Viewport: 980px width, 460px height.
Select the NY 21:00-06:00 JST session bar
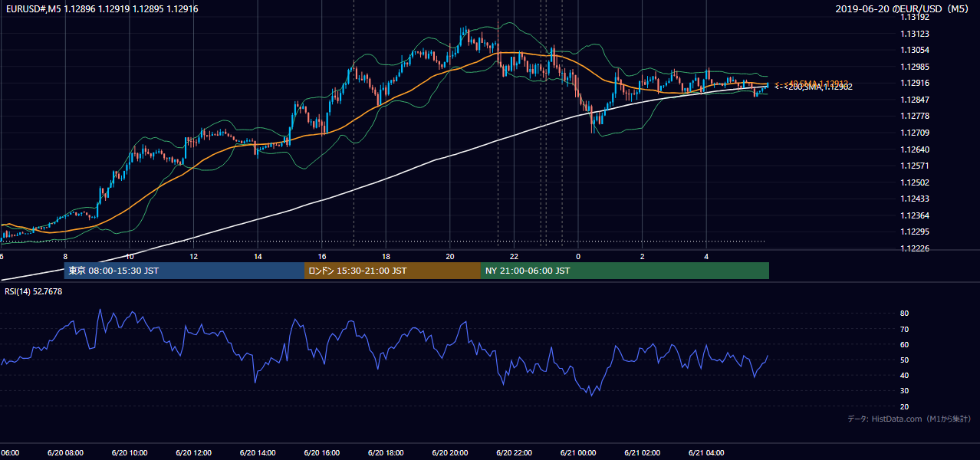[625, 271]
